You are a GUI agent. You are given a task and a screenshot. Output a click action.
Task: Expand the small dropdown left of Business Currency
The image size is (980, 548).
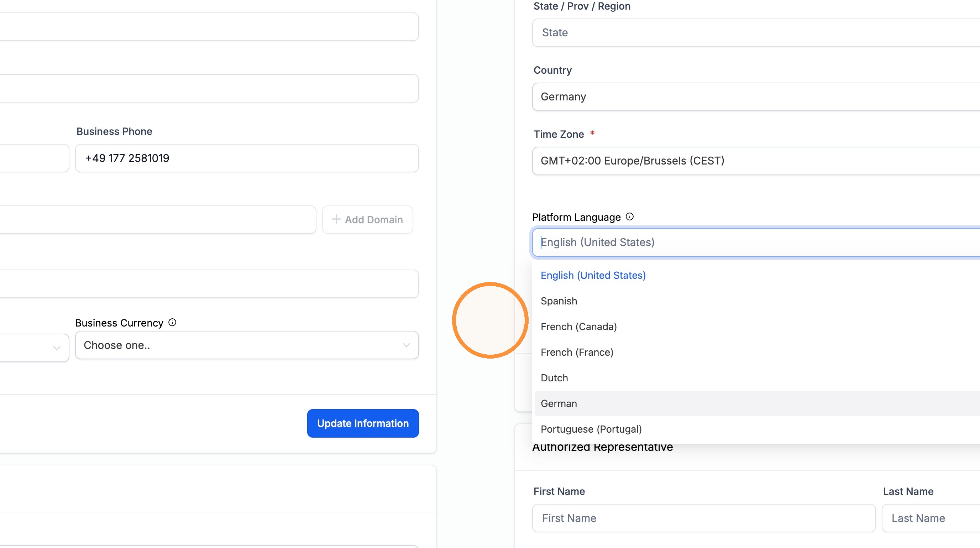pyautogui.click(x=34, y=348)
